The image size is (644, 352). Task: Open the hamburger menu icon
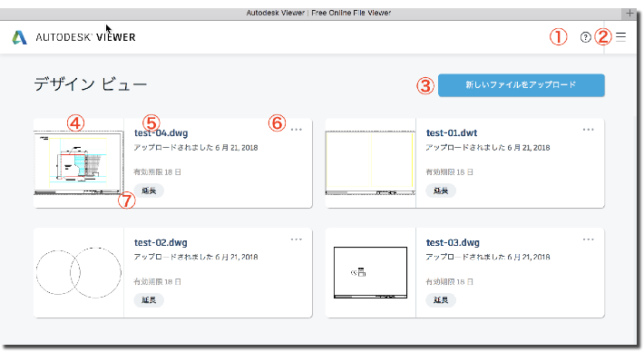coord(621,37)
